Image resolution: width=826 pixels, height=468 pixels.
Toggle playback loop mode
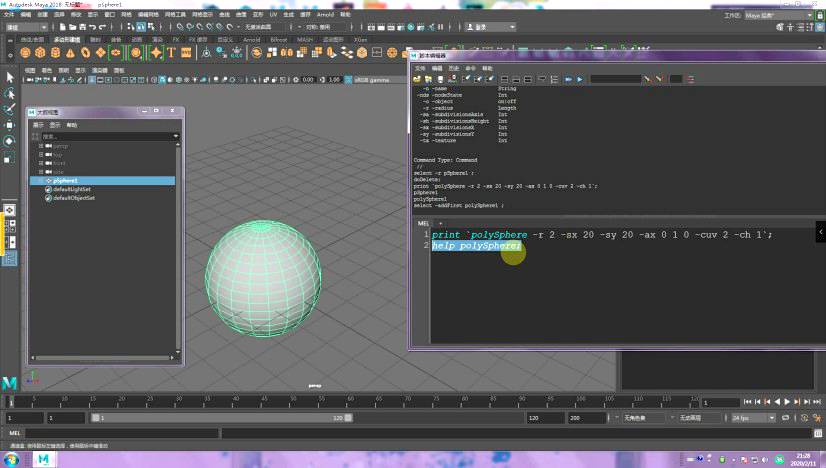coord(785,417)
